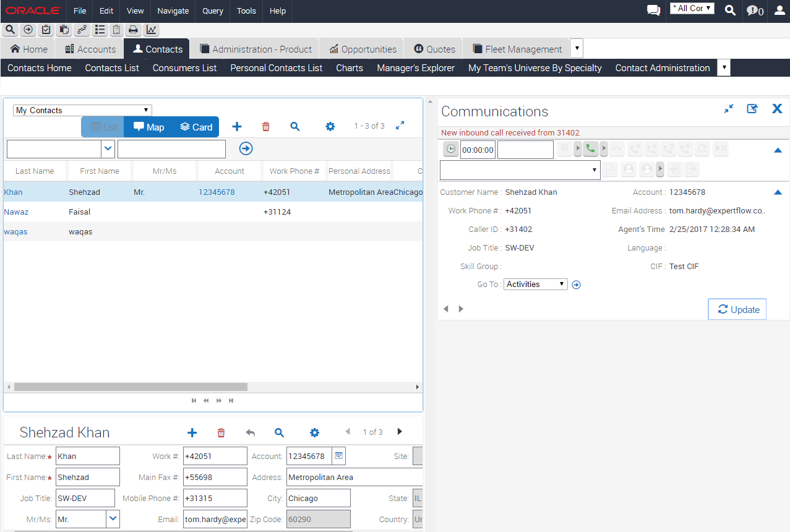Answer the call with the green phone icon
Screen dimensions: 790x532
(590, 148)
